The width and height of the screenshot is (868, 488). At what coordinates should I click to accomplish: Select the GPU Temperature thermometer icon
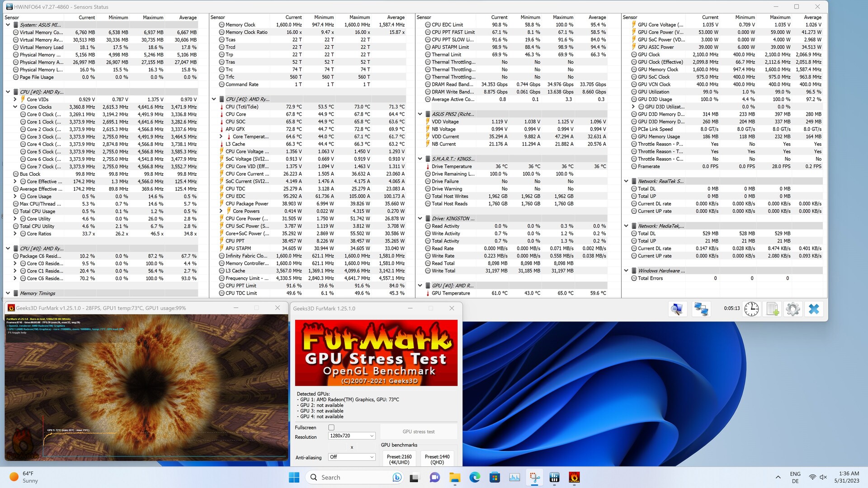pos(428,293)
